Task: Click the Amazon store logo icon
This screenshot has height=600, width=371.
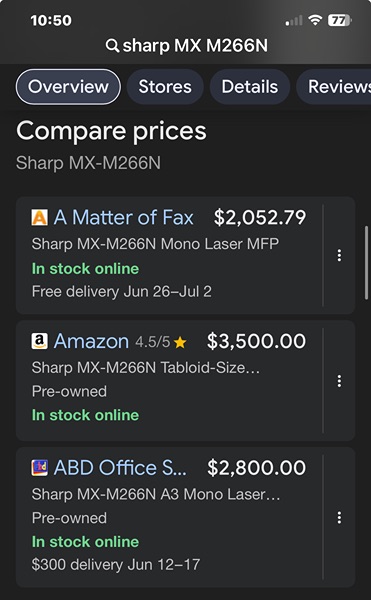Action: pos(39,341)
